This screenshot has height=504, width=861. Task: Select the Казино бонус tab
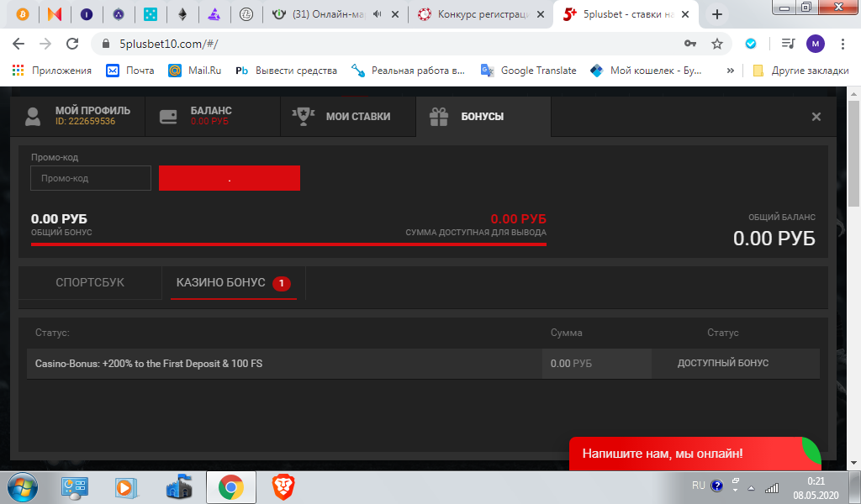pyautogui.click(x=234, y=282)
